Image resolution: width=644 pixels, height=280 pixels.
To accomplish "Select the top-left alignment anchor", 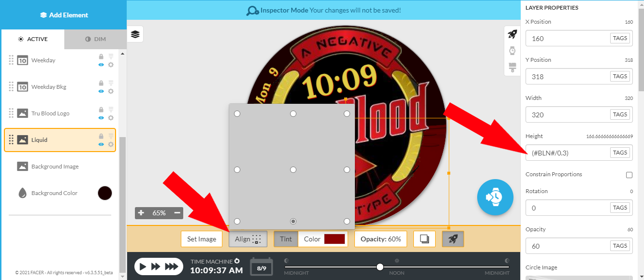I will [x=237, y=114].
